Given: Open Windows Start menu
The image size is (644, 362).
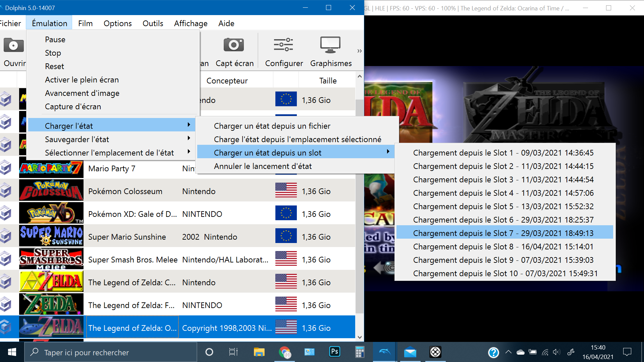Looking at the screenshot, I should pyautogui.click(x=12, y=352).
